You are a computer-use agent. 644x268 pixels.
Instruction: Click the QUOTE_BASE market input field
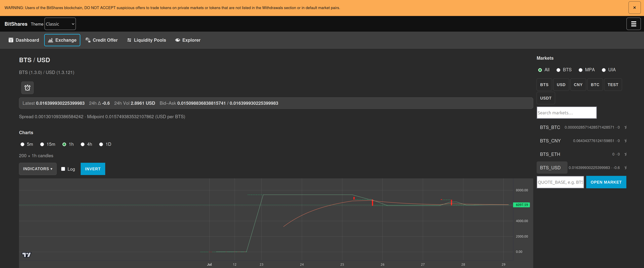[x=560, y=182]
